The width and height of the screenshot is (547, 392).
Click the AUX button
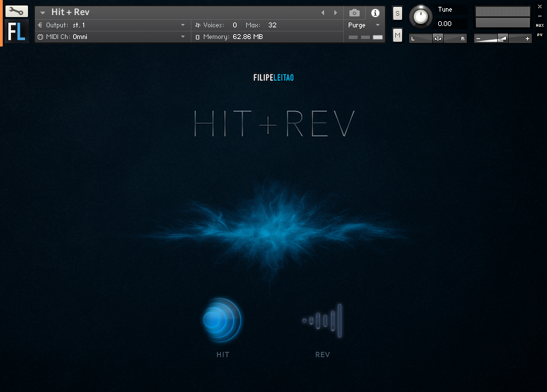click(539, 25)
